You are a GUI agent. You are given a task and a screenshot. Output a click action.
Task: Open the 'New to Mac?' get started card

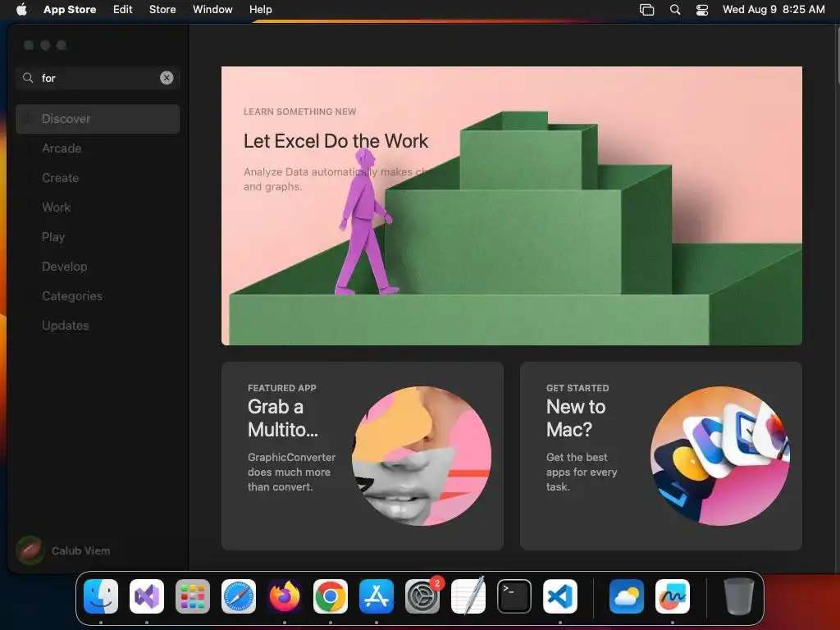coord(661,456)
